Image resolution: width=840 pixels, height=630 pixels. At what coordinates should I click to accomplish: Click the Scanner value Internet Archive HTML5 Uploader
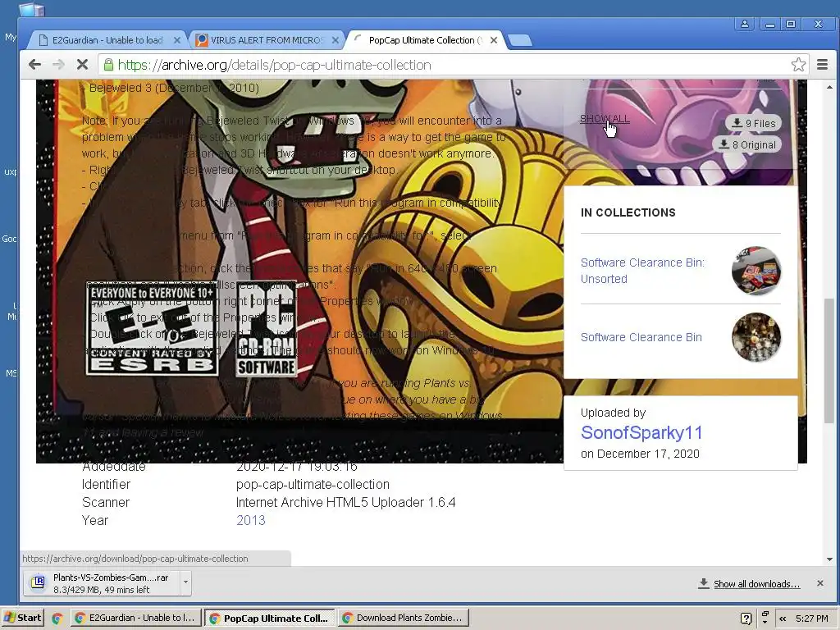click(346, 503)
